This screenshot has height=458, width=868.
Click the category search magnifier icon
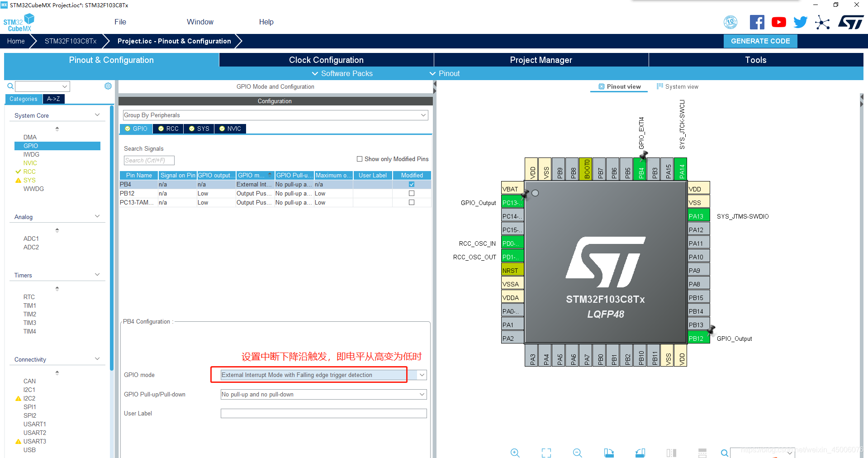pyautogui.click(x=10, y=86)
